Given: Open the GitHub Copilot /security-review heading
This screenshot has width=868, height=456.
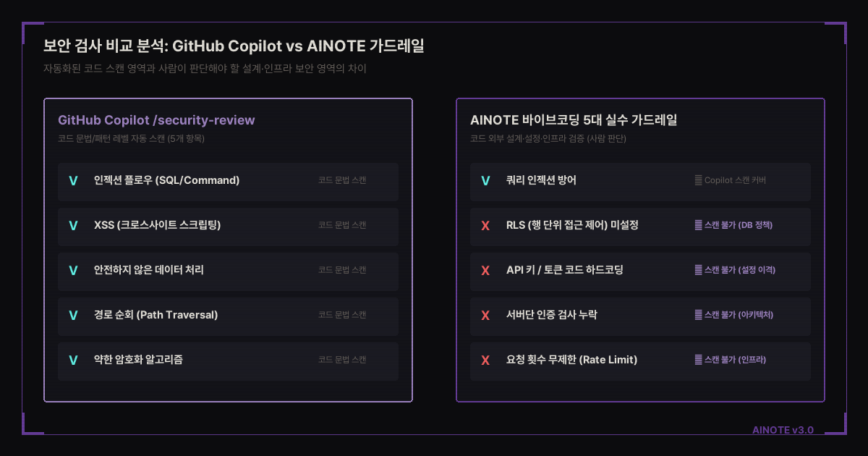Looking at the screenshot, I should click(x=156, y=120).
